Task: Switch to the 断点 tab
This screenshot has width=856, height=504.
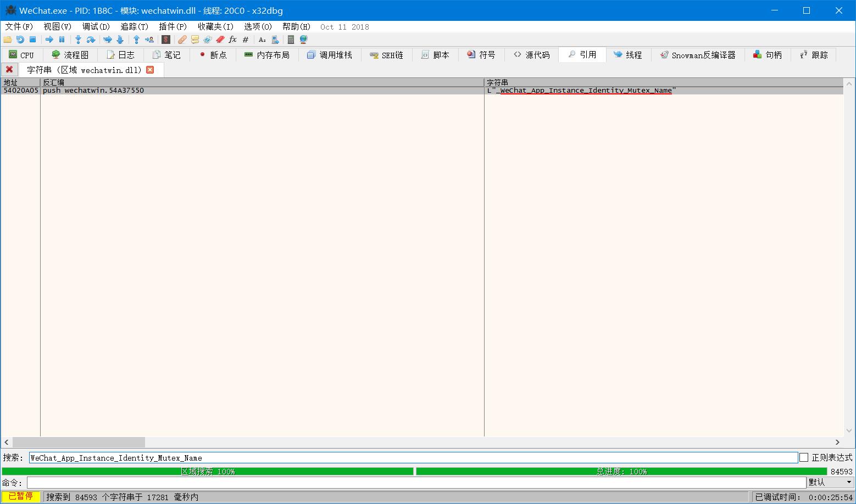Action: click(x=213, y=55)
